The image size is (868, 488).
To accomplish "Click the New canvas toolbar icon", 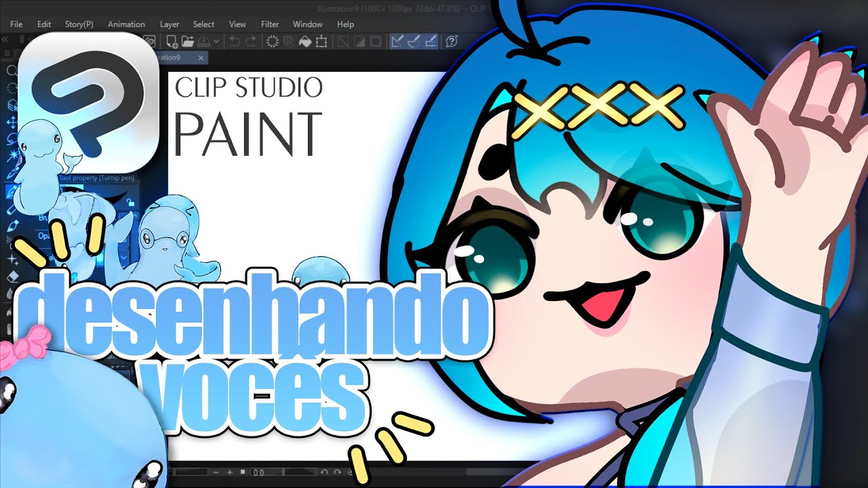I will (x=172, y=41).
